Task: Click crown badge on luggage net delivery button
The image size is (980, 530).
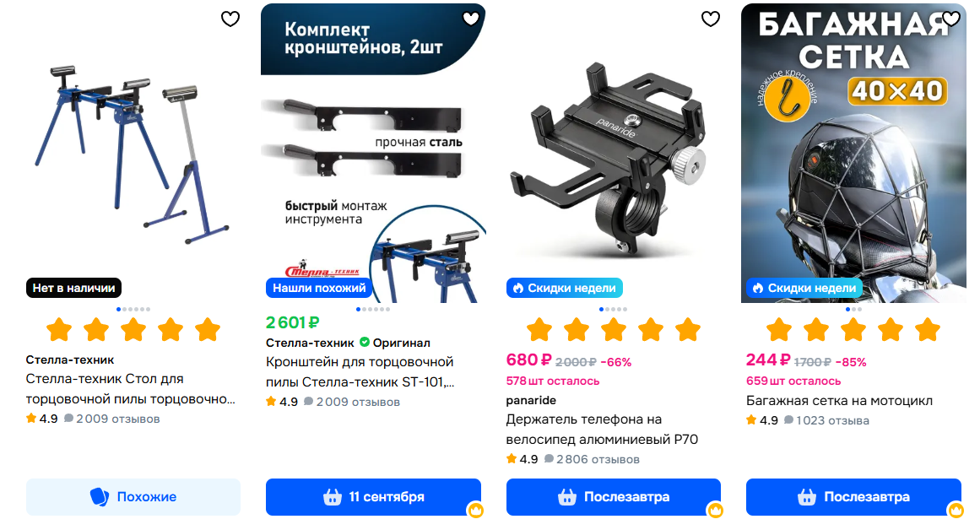Action: (956, 511)
